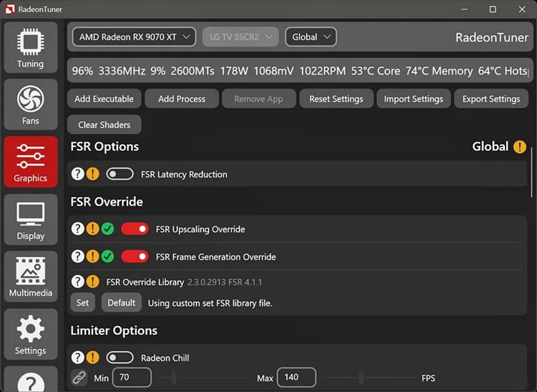This screenshot has width=537, height=392.
Task: Click the Min FPS input field showing 70
Action: pos(132,377)
